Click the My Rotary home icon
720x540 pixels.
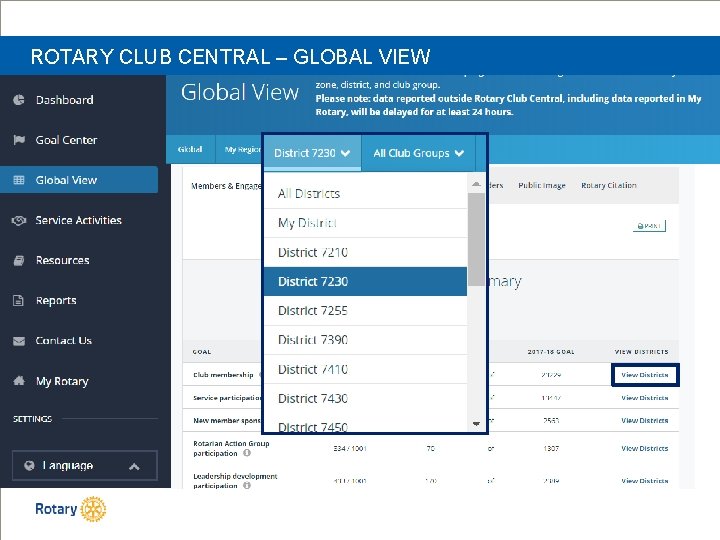click(19, 381)
